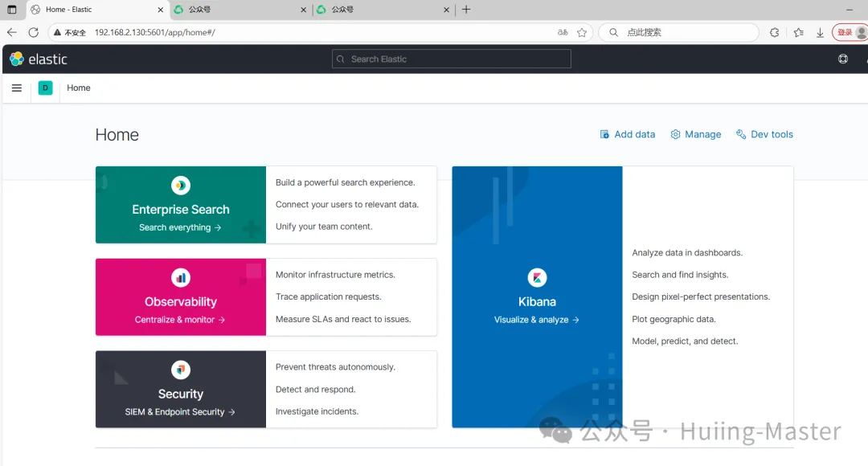
Task: Click the Search Elastic field
Action: [x=451, y=59]
